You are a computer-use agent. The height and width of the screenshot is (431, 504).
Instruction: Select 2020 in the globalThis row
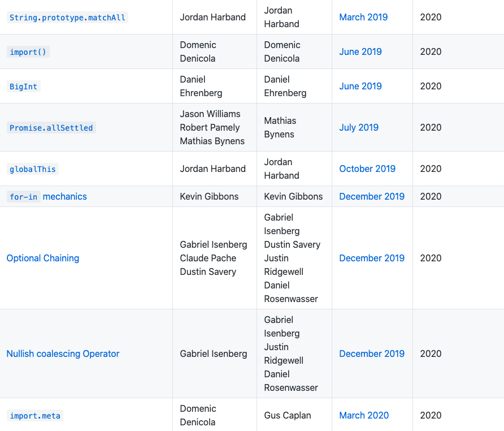431,169
